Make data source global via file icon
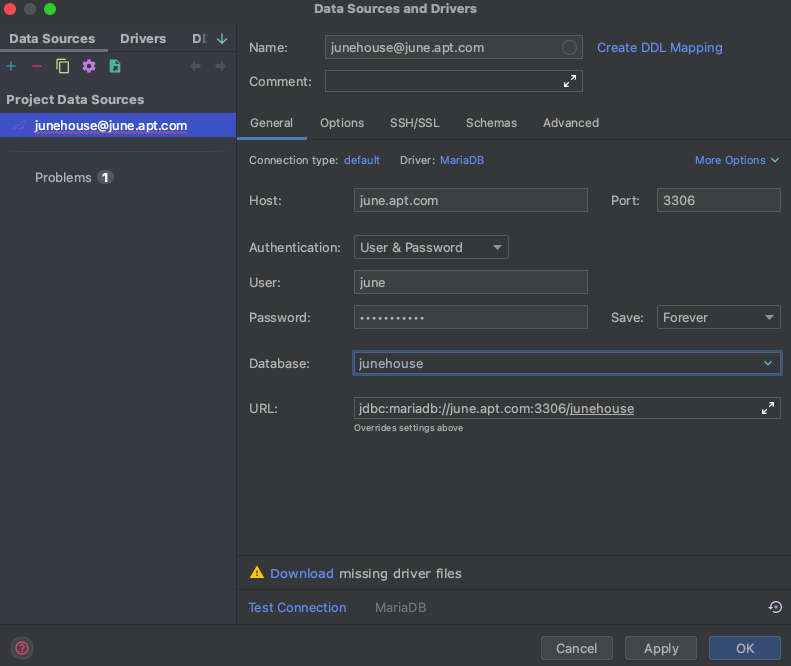 pos(115,66)
